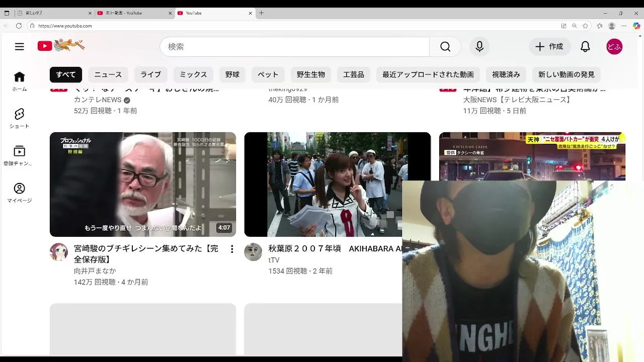This screenshot has height=362, width=644.
Task: Add this page to favorites star
Action: point(585,26)
